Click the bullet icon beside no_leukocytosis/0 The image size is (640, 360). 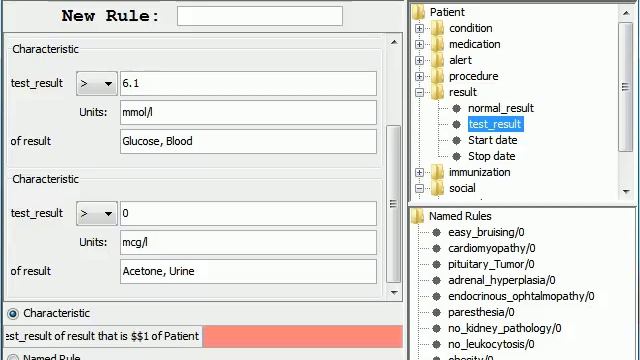pos(437,344)
